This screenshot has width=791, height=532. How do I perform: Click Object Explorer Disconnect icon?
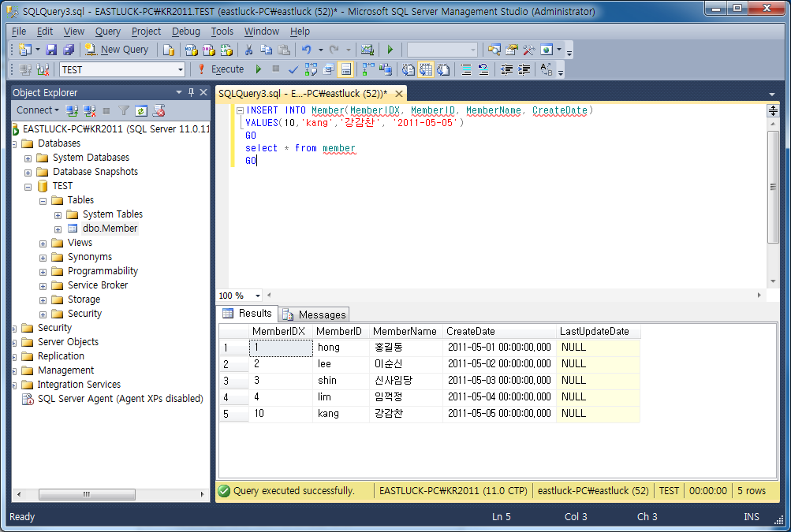[89, 111]
